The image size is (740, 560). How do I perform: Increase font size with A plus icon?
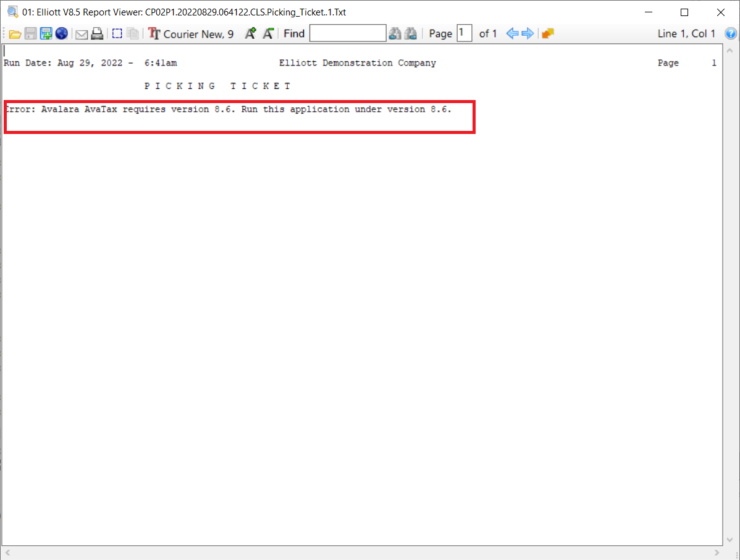(251, 33)
